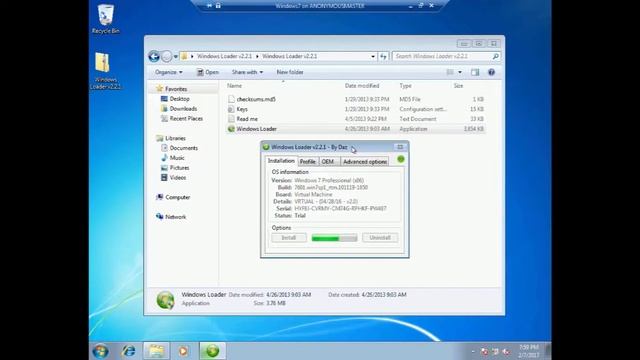The image size is (640, 360).
Task: Click the Explorer Forward arrow button
Action: [x=167, y=56]
